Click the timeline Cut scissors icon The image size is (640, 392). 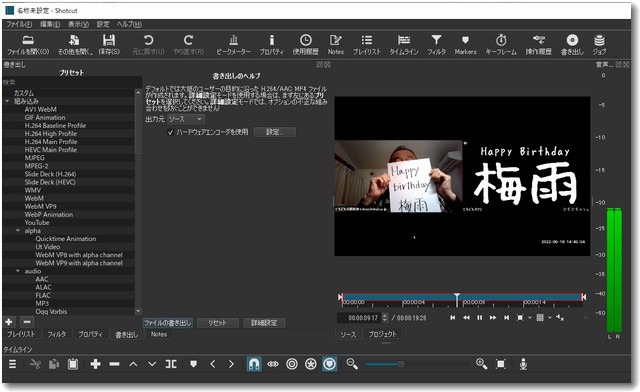point(36,364)
